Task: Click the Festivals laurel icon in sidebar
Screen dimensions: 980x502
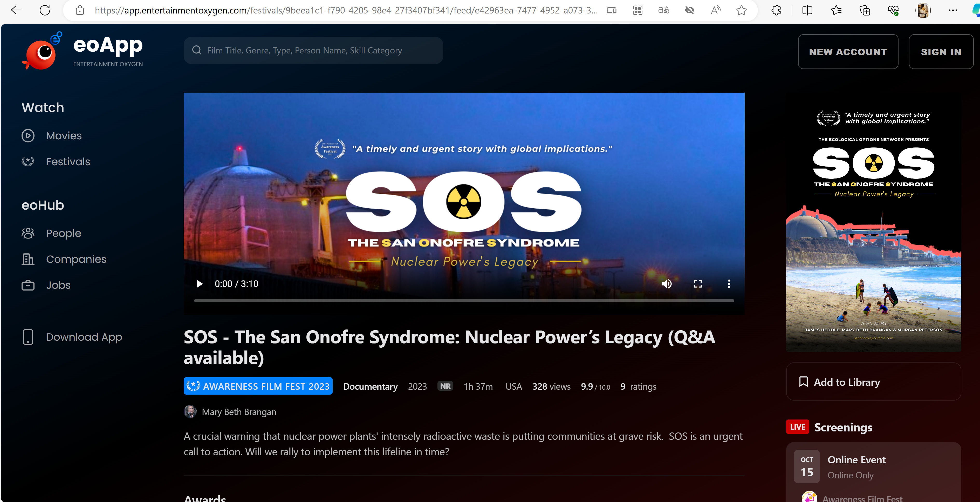Action: coord(28,162)
